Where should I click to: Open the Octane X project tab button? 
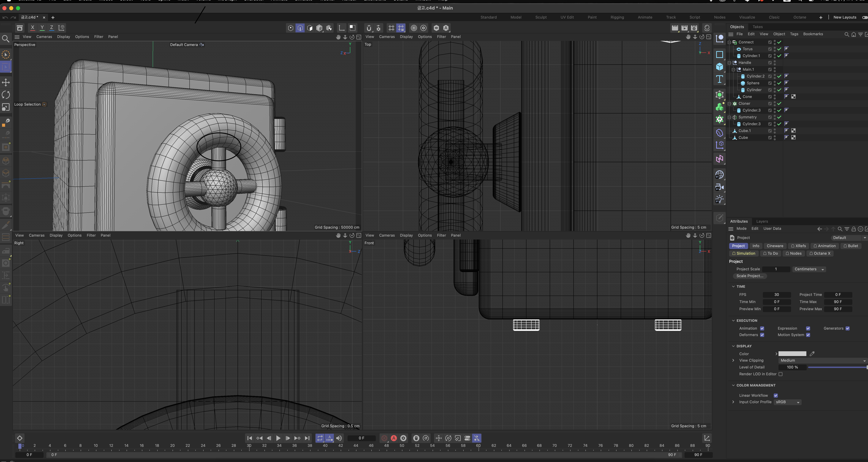(x=820, y=253)
